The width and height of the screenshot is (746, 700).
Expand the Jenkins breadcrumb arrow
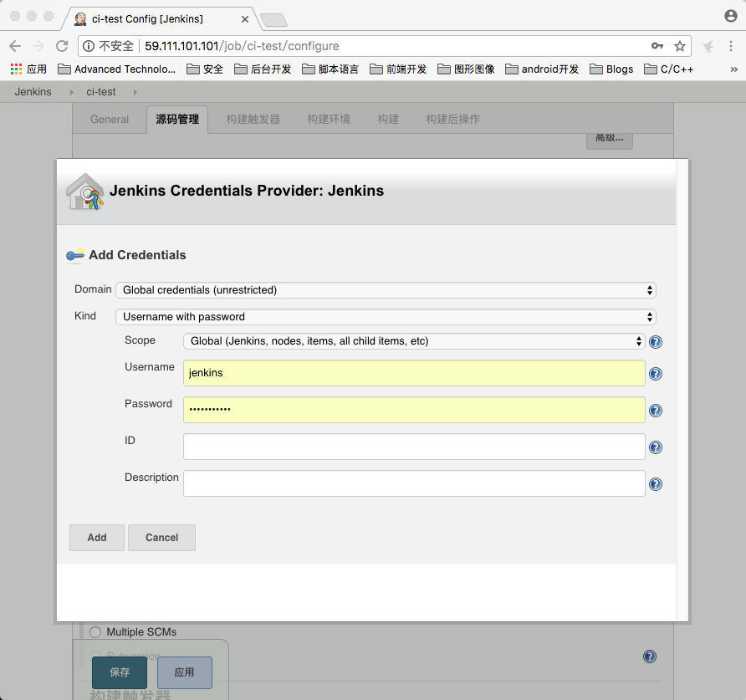point(71,92)
